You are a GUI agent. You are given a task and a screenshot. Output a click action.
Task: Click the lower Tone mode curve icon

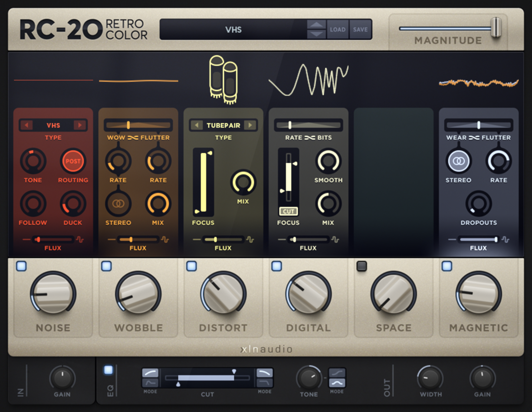click(x=337, y=383)
